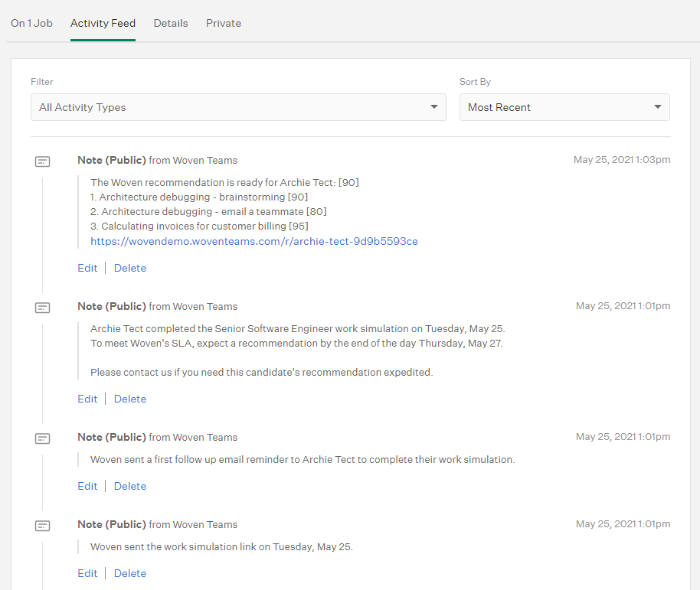Image resolution: width=700 pixels, height=590 pixels.
Task: Open the Private tab
Action: [223, 23]
